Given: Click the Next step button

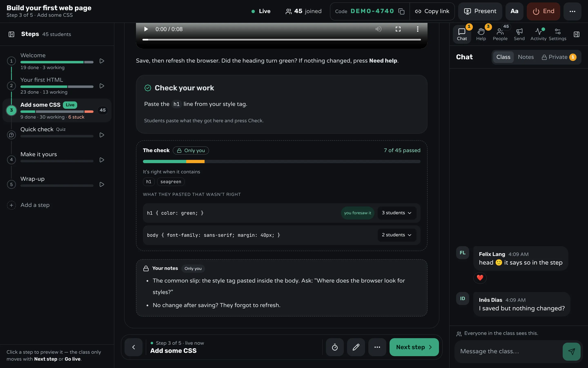Looking at the screenshot, I should [x=414, y=347].
